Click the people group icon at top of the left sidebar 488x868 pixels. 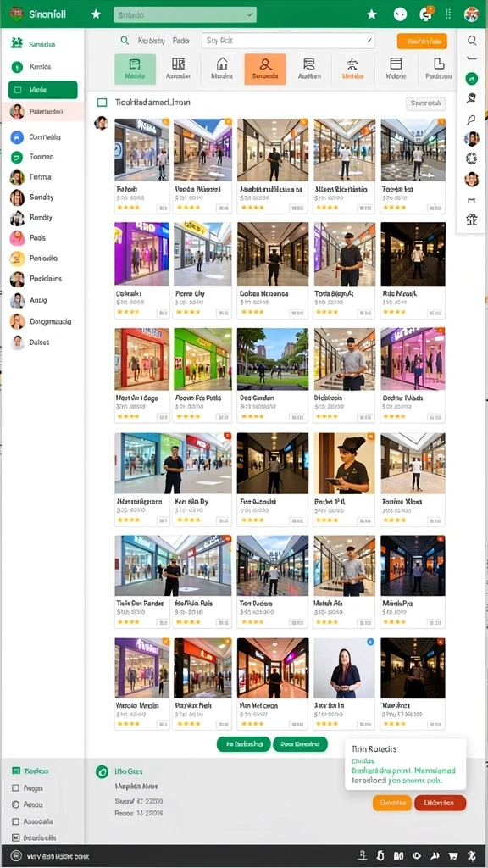tap(17, 43)
